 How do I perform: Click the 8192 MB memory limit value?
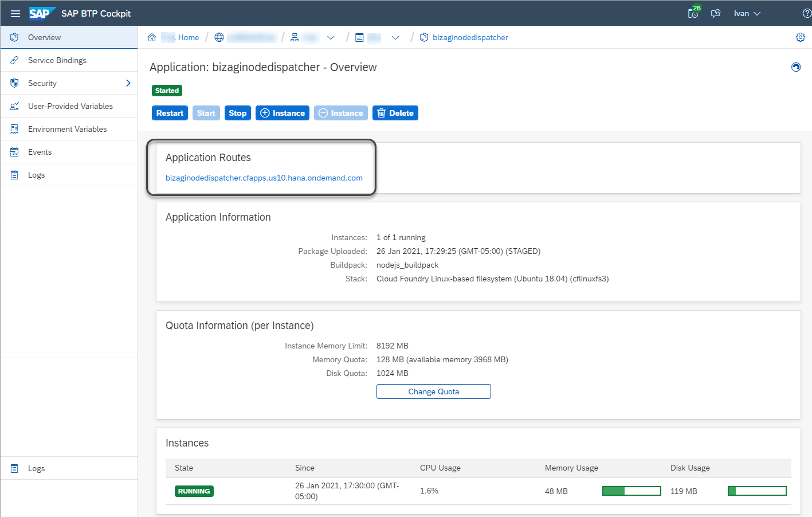(393, 346)
